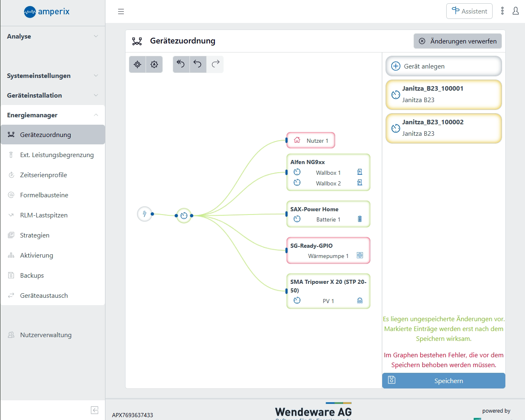The height and width of the screenshot is (420, 525).
Task: Click the battery icon for Batterie 1
Action: pyautogui.click(x=360, y=219)
